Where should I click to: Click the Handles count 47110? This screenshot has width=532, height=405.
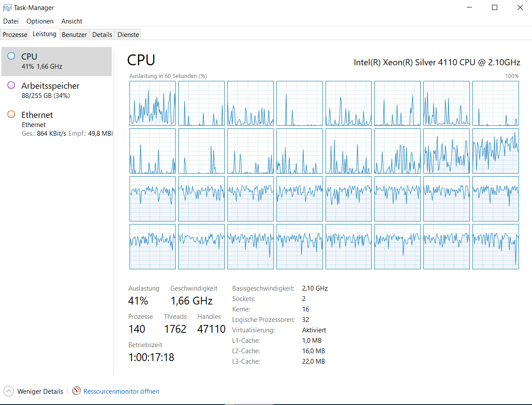pyautogui.click(x=212, y=329)
